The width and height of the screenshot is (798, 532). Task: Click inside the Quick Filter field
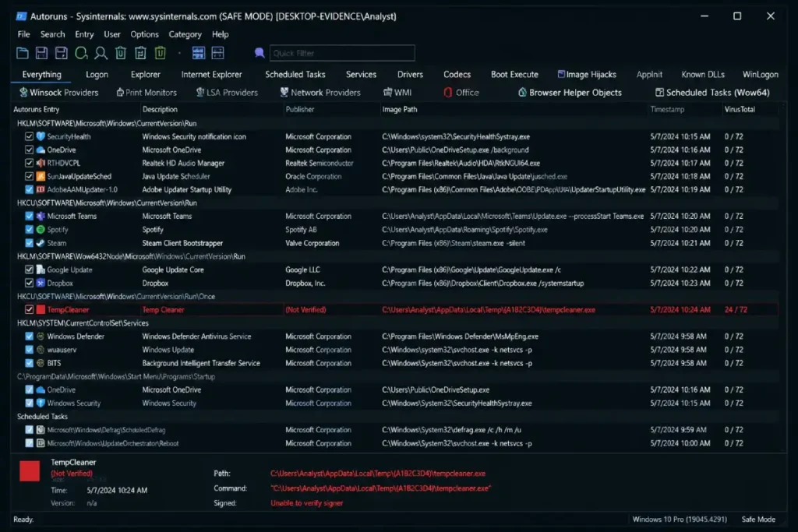click(x=342, y=53)
